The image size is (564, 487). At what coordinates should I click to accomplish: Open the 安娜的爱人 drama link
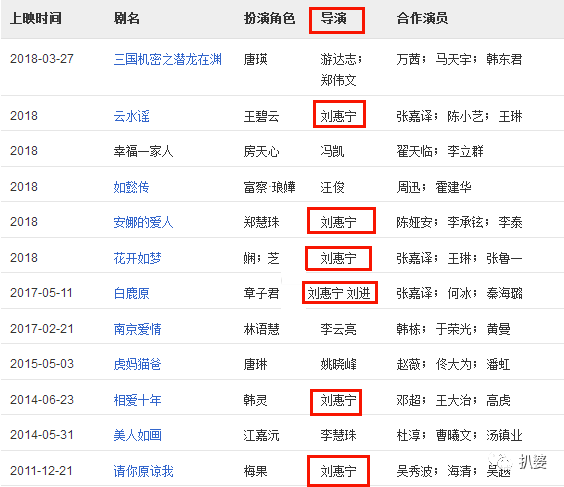click(x=144, y=222)
